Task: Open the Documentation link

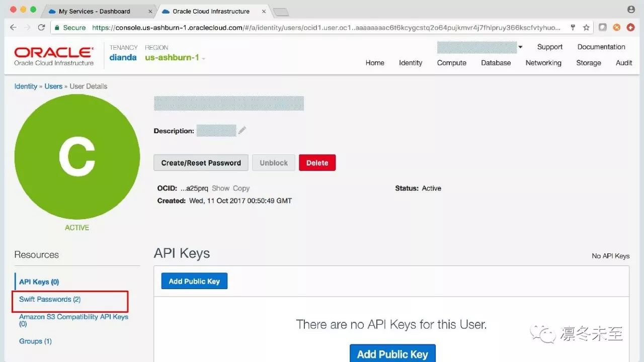Action: pos(601,47)
